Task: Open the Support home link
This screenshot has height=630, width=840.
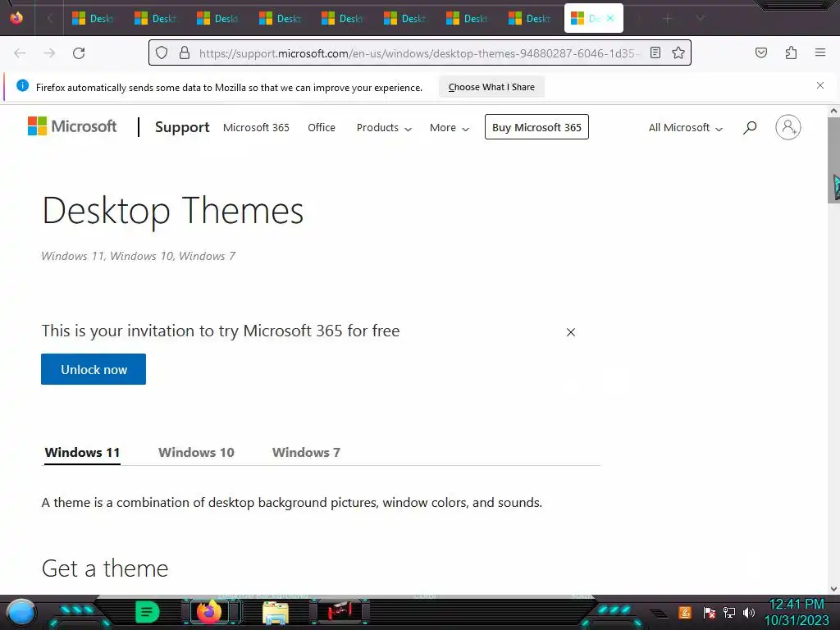Action: click(x=182, y=127)
